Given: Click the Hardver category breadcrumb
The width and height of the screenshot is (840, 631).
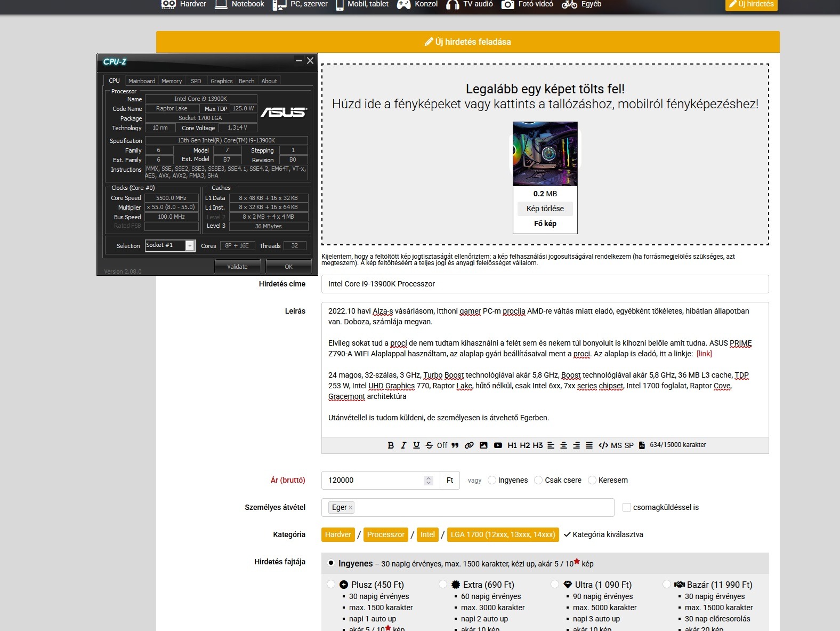Looking at the screenshot, I should pyautogui.click(x=338, y=534).
